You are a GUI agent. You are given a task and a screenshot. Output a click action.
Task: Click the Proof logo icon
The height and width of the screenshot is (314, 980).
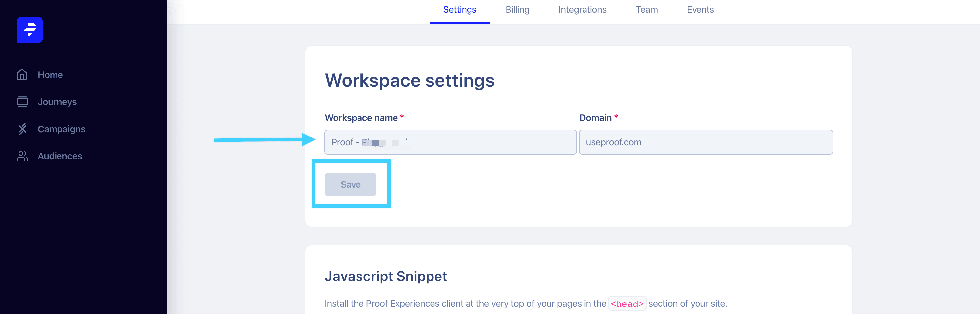click(x=30, y=30)
